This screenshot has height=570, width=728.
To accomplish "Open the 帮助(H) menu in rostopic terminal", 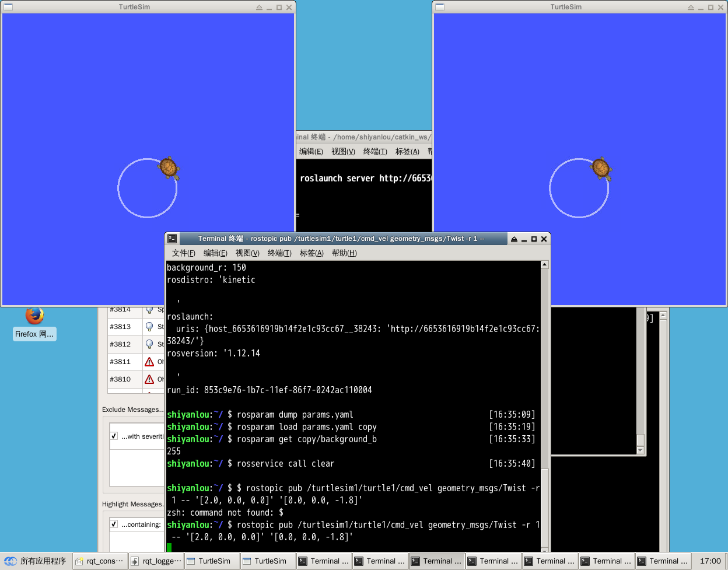I will [344, 253].
